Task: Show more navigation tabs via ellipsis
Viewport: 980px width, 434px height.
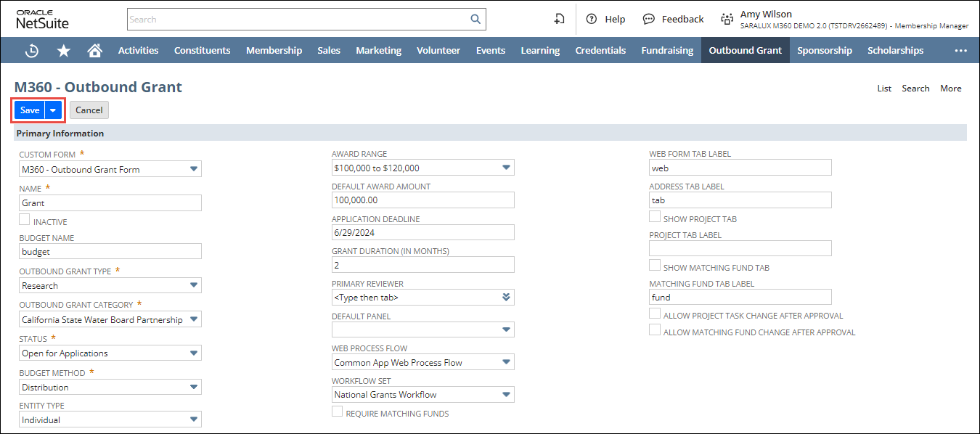Action: point(961,51)
